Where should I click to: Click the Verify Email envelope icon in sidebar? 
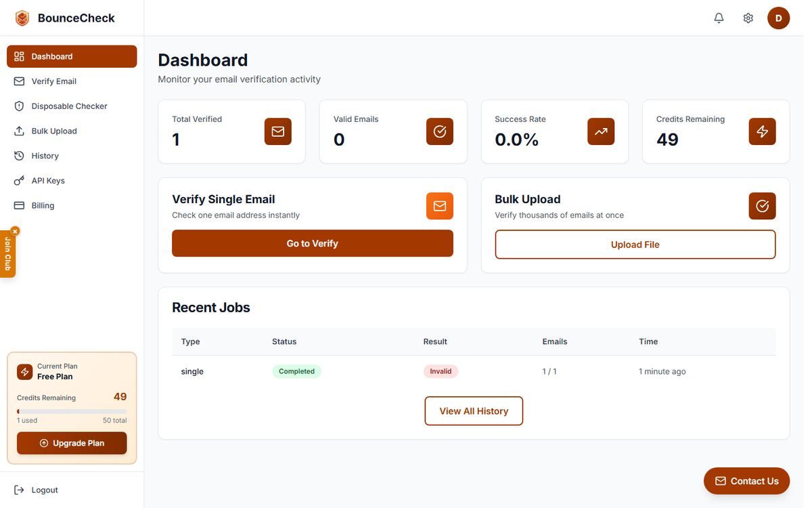(19, 81)
